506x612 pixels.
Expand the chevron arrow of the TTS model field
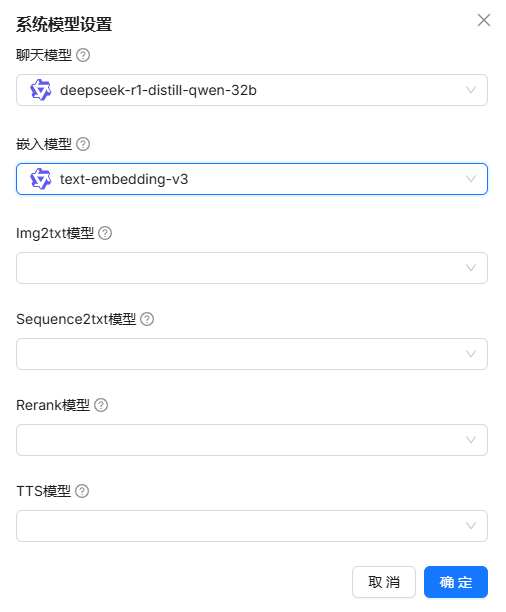(x=471, y=526)
